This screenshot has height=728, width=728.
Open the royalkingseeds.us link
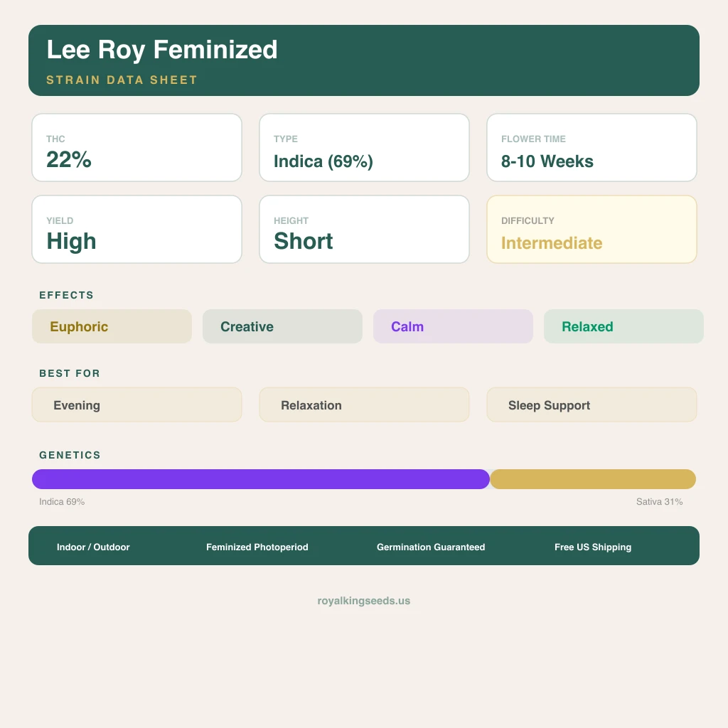364,601
